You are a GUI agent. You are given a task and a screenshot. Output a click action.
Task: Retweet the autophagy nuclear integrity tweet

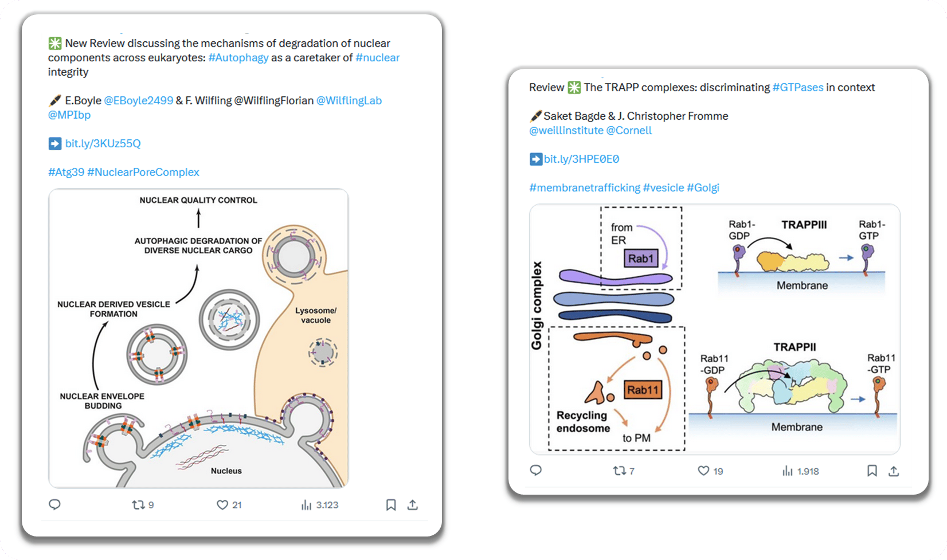pyautogui.click(x=139, y=505)
